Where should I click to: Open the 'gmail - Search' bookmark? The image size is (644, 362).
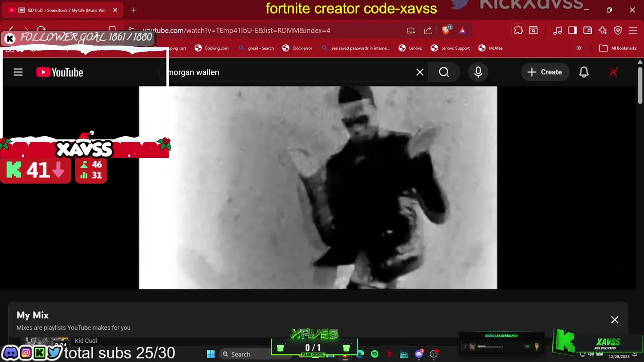(256, 48)
